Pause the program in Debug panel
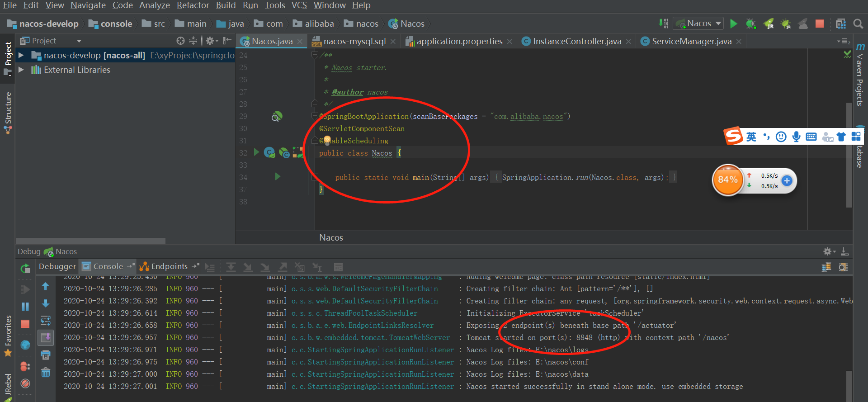Screen dimensions: 868x402 25,307
